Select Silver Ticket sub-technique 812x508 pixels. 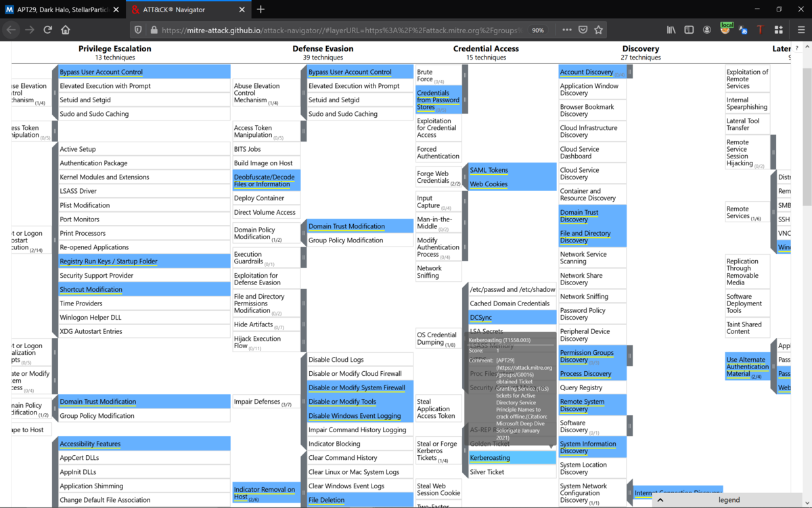[512, 472]
